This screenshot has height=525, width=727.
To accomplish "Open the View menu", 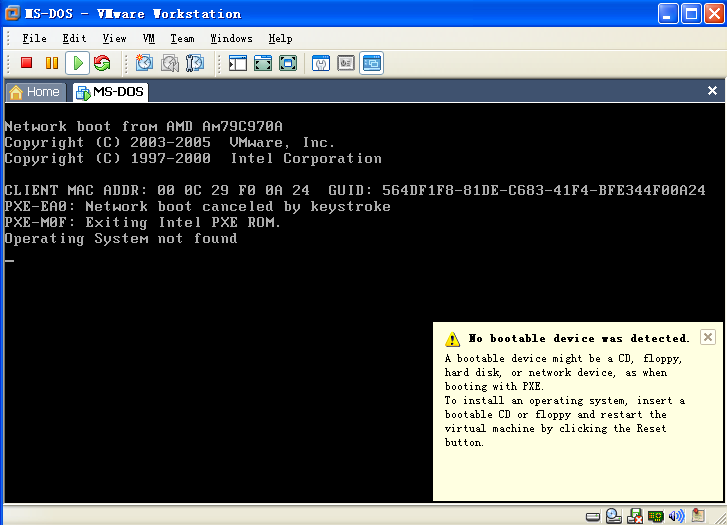I will click(x=115, y=38).
